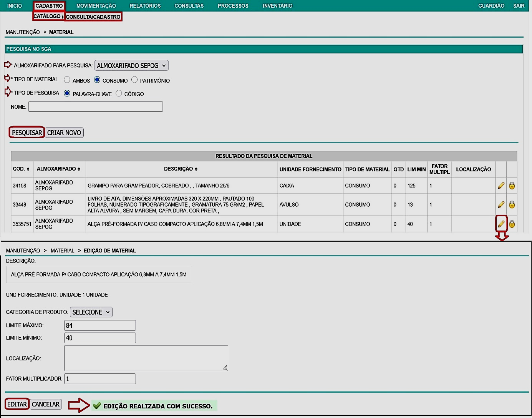Click the PESQUISAR button
The width and height of the screenshot is (532, 418).
click(x=27, y=133)
